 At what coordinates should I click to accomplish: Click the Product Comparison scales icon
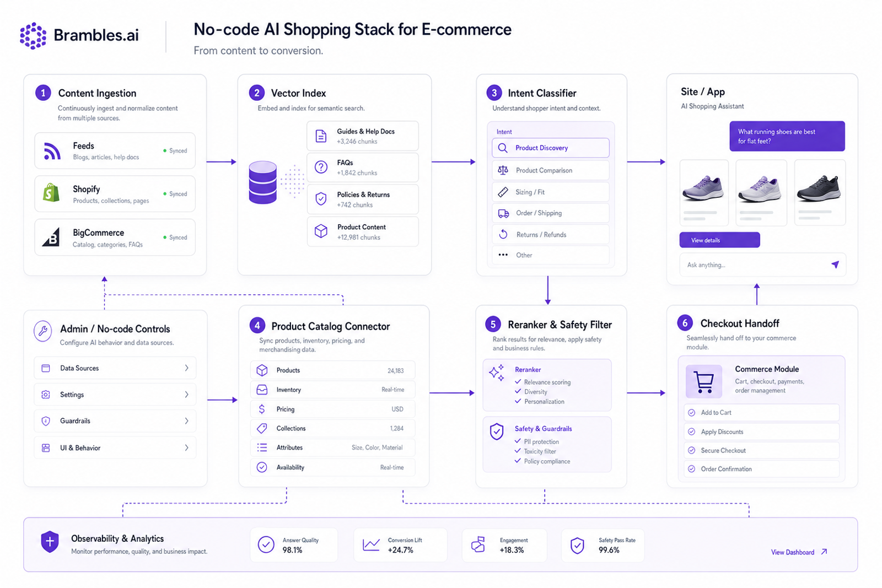503,170
